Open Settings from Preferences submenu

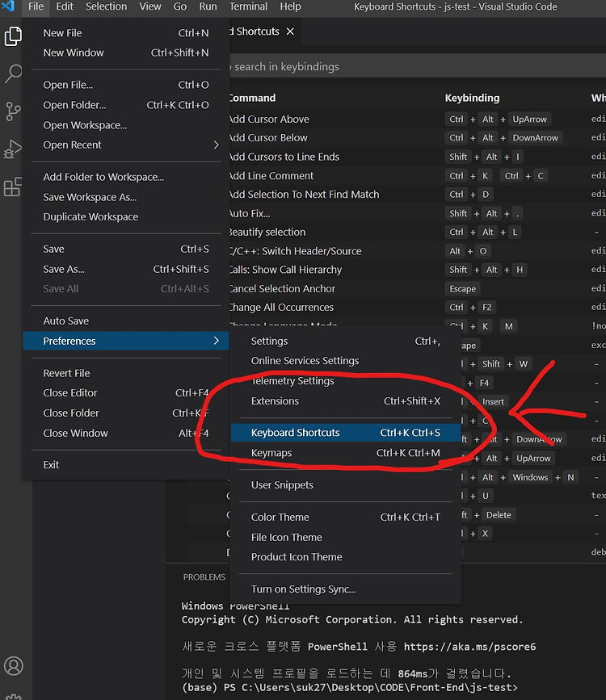pyautogui.click(x=346, y=341)
